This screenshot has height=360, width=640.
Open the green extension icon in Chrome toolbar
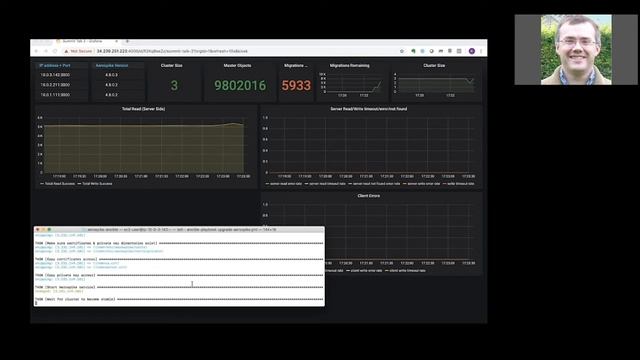[413, 51]
